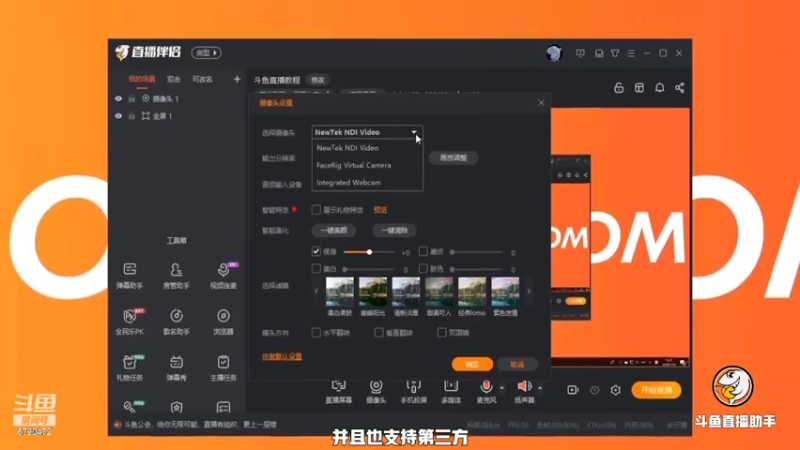Open the 弹幕秀 danmaku show tool
The height and width of the screenshot is (450, 800).
[176, 368]
